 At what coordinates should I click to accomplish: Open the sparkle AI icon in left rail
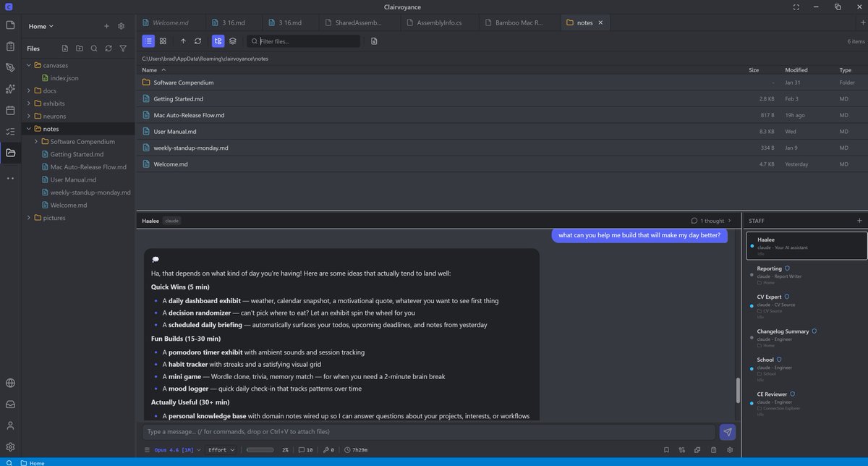(x=10, y=89)
